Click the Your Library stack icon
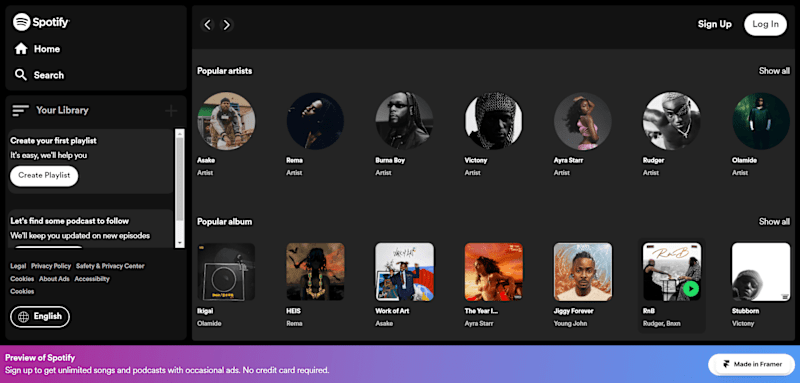 [x=20, y=110]
